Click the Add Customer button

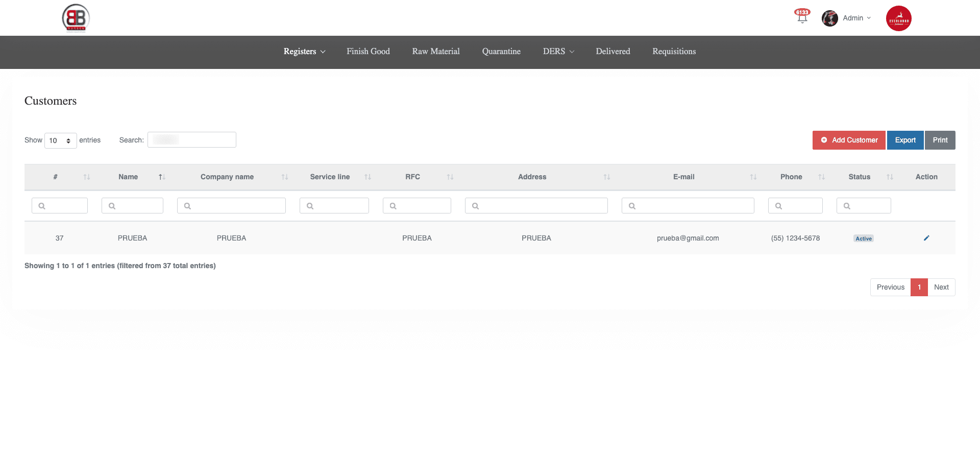pos(849,140)
